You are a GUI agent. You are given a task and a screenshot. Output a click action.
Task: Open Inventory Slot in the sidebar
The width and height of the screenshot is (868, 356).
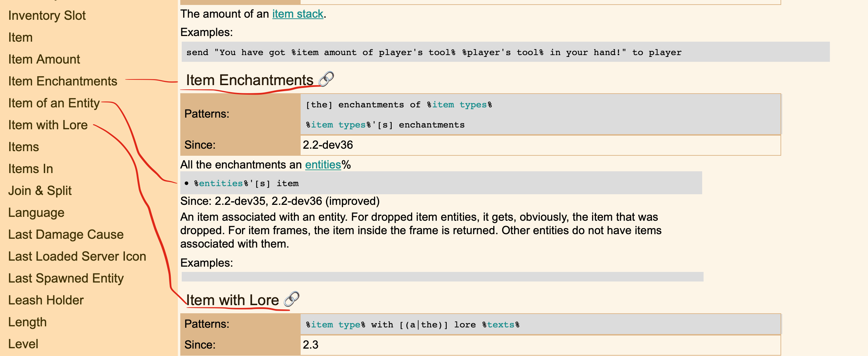click(47, 16)
